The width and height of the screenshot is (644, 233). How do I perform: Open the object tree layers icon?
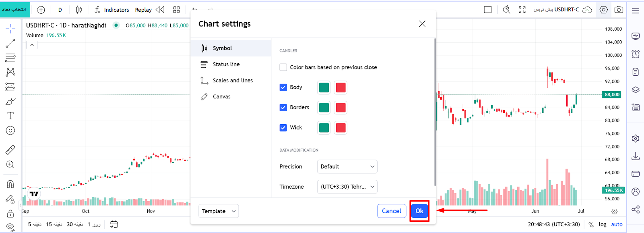pyautogui.click(x=636, y=89)
